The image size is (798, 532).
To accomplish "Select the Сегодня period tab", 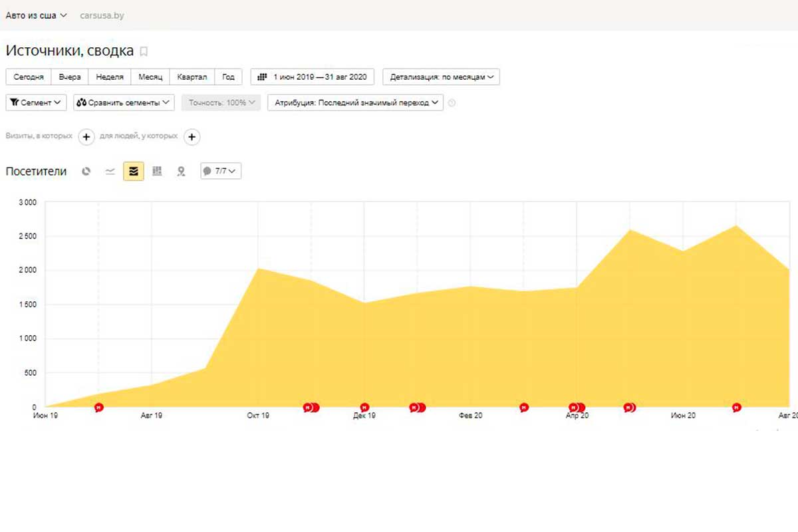I will 29,77.
